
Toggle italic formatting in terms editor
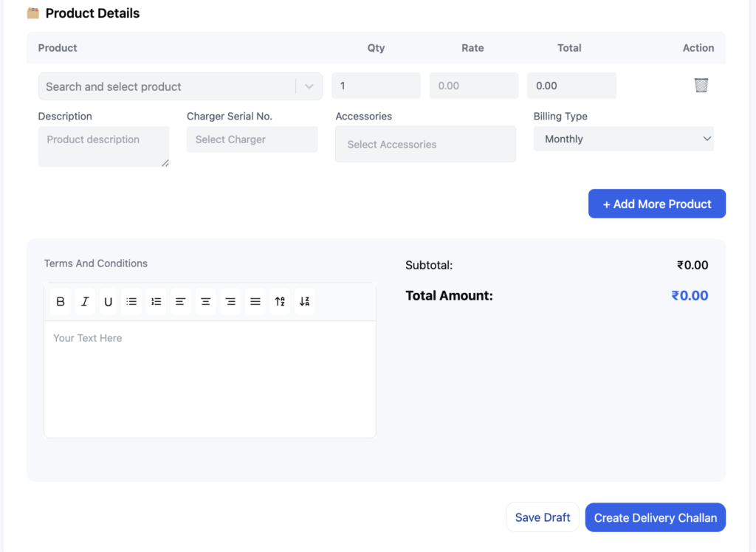(x=85, y=302)
